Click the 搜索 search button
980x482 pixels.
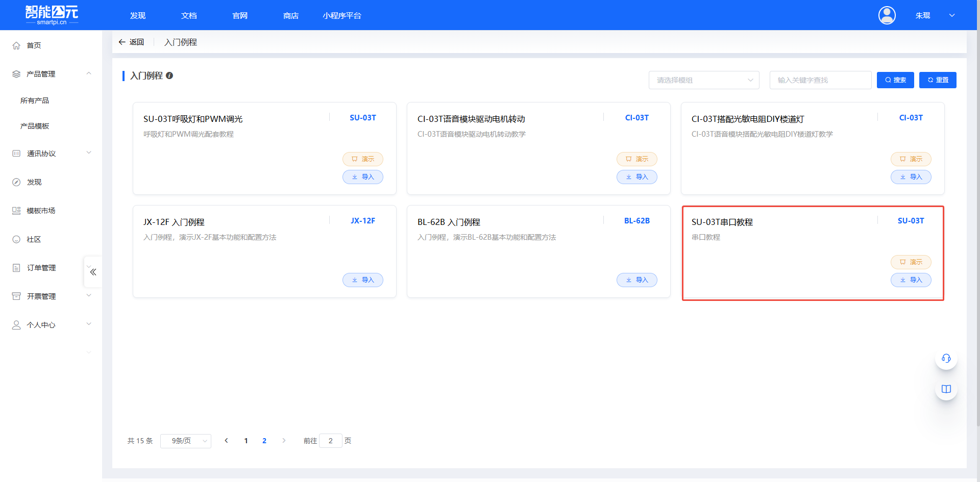(x=895, y=80)
